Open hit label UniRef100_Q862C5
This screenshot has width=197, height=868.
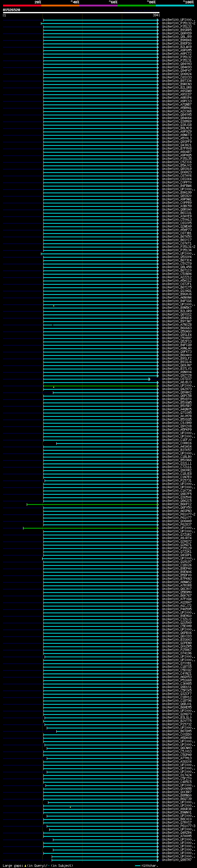(177, 501)
